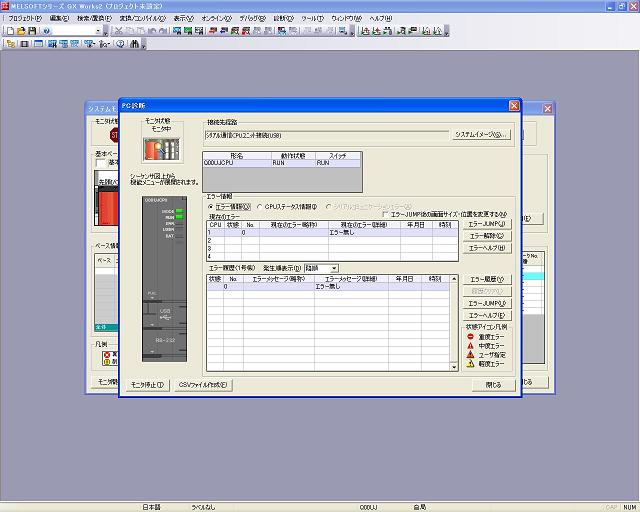The image size is (640, 512).
Task: Expand the overflow arrow after the help combo
Action: (105, 31)
